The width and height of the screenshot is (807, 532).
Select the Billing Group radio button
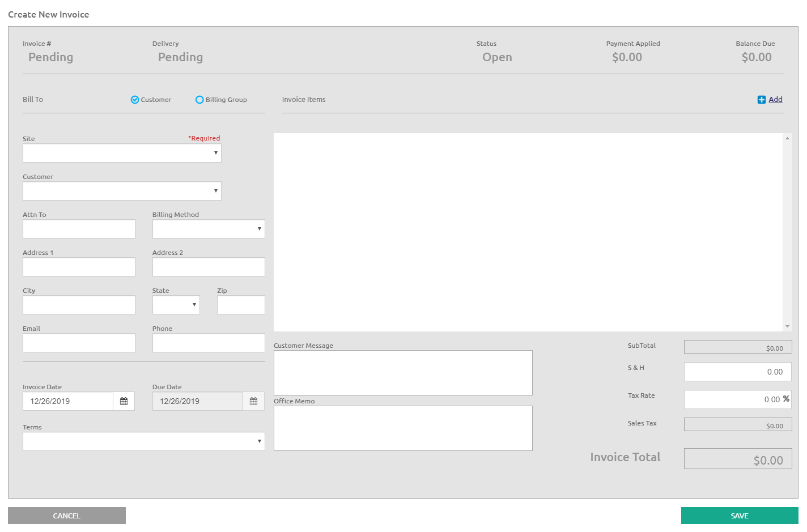199,99
